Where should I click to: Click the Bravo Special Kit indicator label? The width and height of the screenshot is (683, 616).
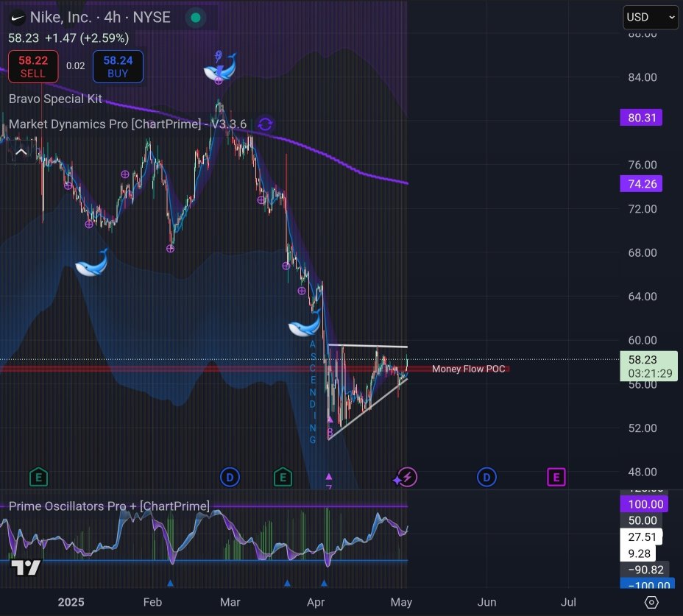click(55, 99)
